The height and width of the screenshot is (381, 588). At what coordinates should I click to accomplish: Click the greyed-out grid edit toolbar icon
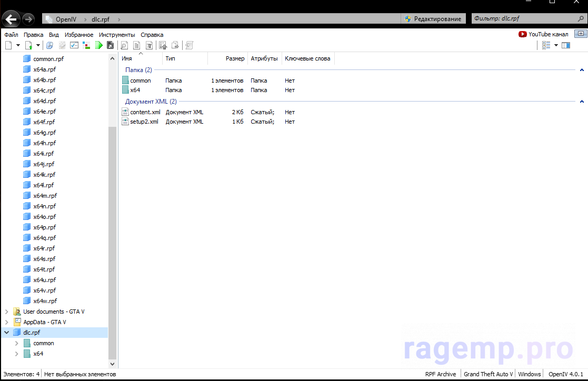(62, 45)
